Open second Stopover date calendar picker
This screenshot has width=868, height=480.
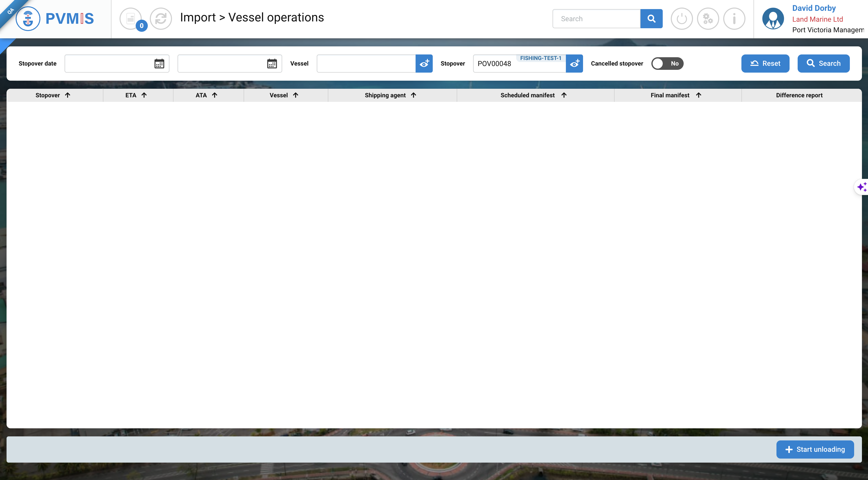pos(272,63)
